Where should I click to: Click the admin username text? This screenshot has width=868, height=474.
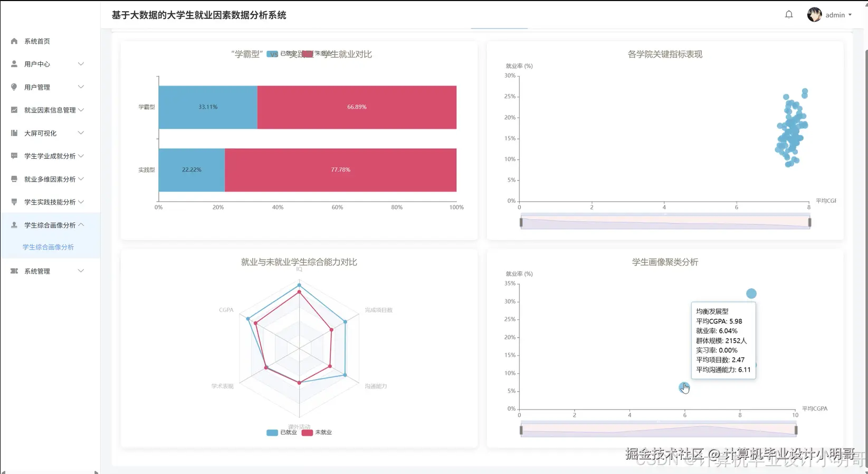[x=835, y=15]
